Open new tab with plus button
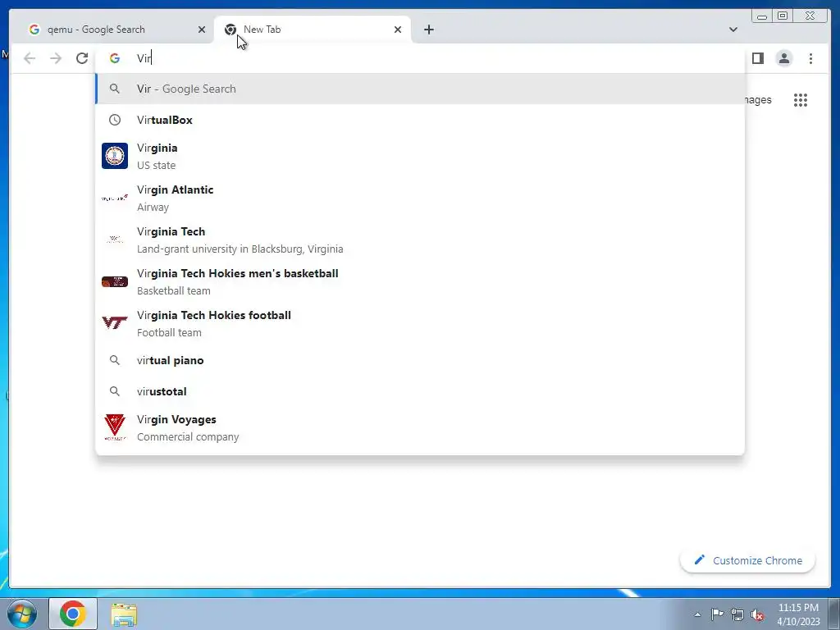840x630 pixels. pyautogui.click(x=428, y=30)
